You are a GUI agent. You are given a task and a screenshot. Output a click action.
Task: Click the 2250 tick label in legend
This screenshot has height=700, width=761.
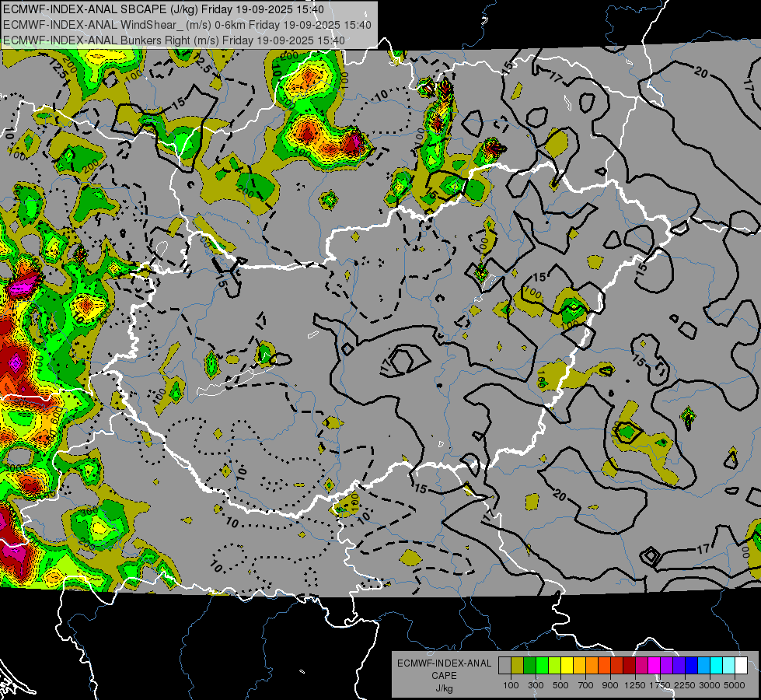click(686, 685)
